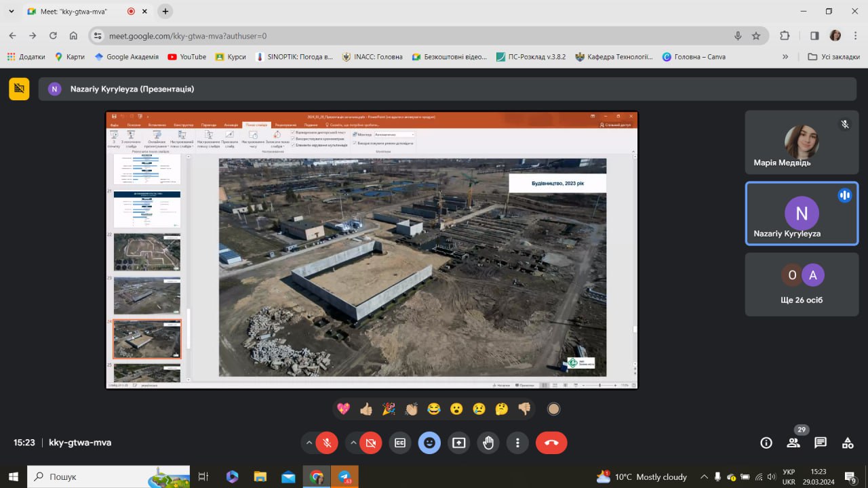The height and width of the screenshot is (488, 868).
Task: Open the activities icon
Action: click(x=848, y=443)
